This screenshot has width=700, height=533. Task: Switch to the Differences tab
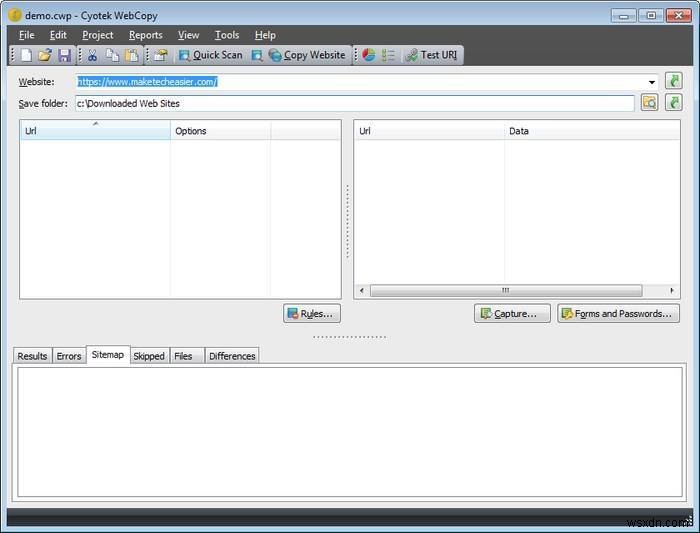pos(232,356)
